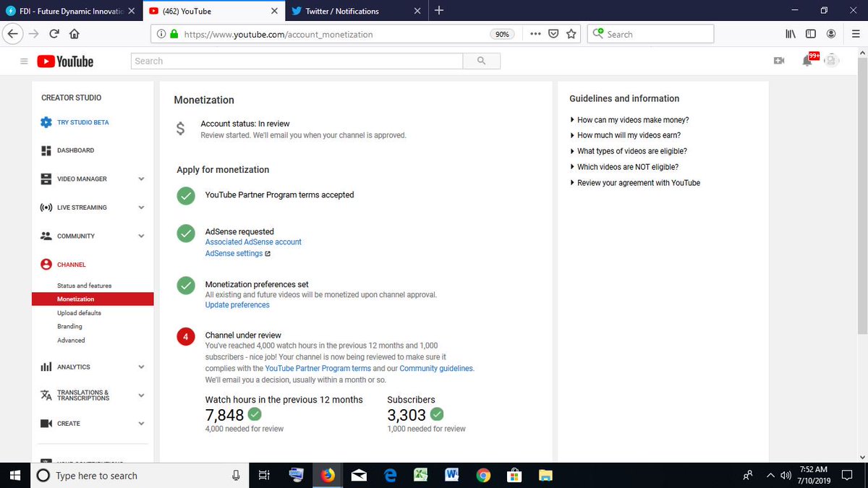Open the upload video camera icon
This screenshot has height=488, width=868.
pos(779,61)
